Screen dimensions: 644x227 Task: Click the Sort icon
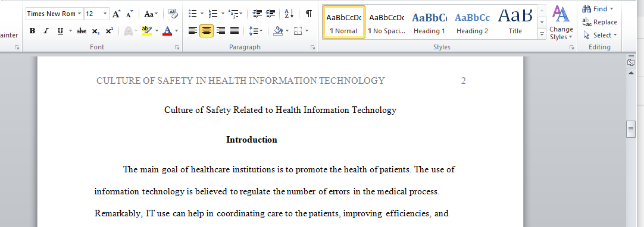[289, 14]
